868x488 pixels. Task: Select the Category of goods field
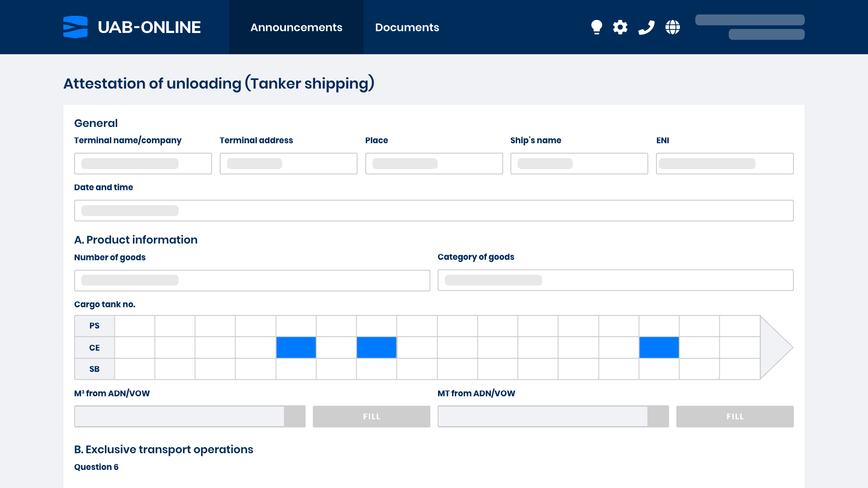[615, 280]
